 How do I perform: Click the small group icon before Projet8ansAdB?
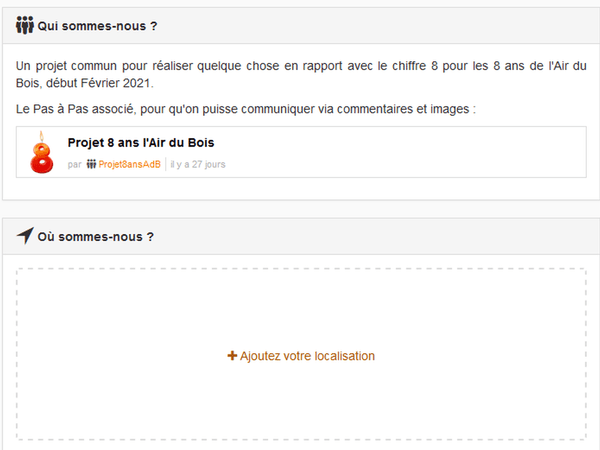click(91, 164)
